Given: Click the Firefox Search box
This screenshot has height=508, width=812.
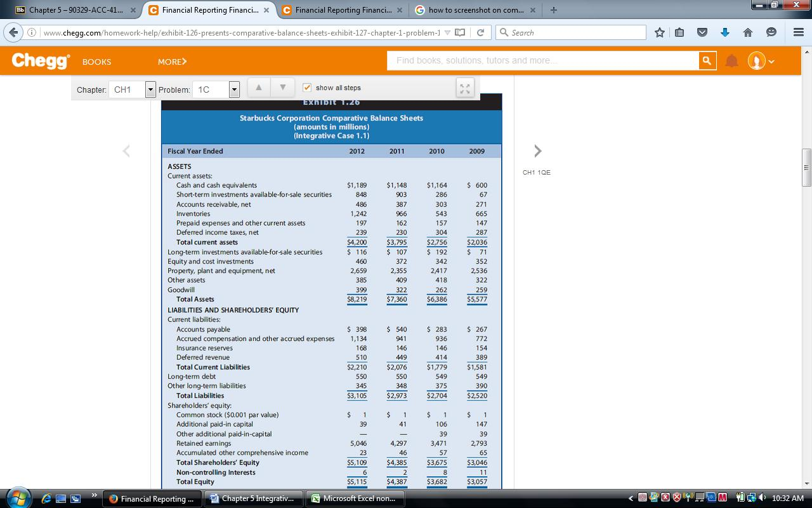Looking at the screenshot, I should pos(570,32).
